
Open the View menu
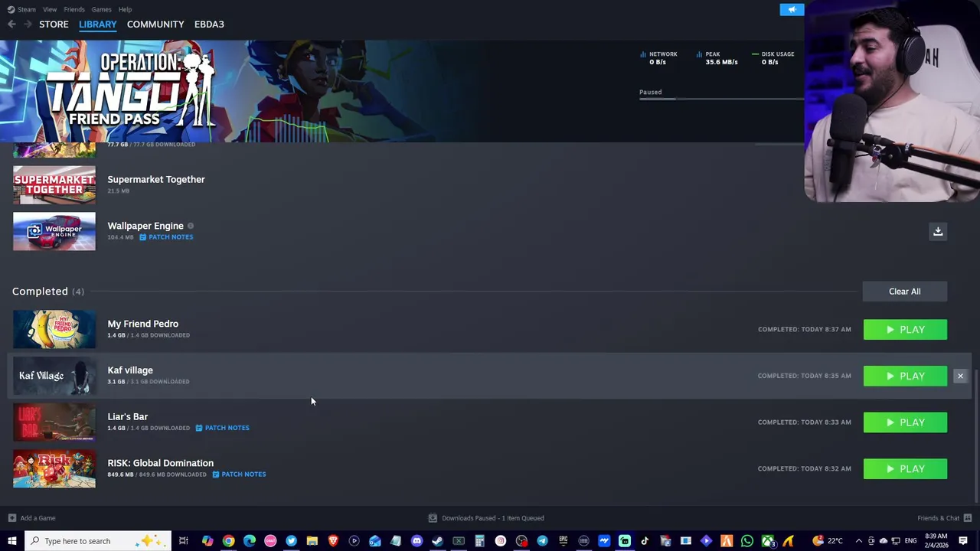[50, 9]
